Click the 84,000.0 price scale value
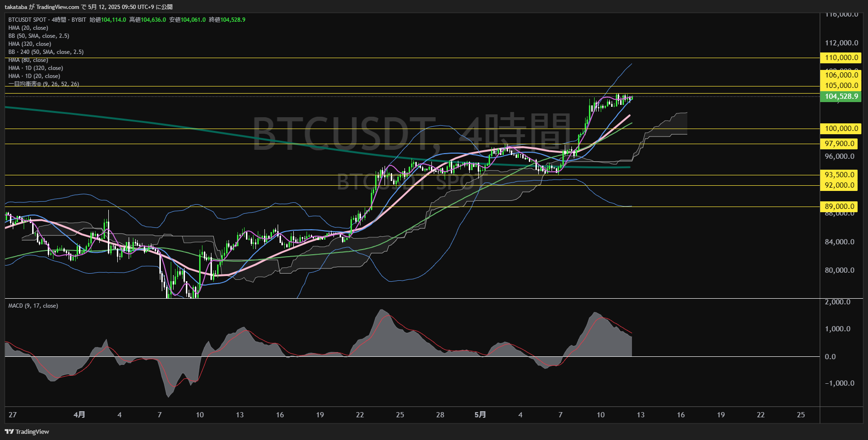Image resolution: width=868 pixels, height=440 pixels. (x=840, y=242)
